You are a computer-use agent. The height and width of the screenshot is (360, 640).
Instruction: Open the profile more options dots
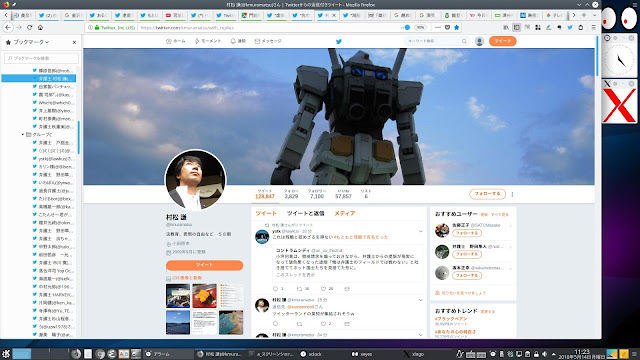[512, 194]
